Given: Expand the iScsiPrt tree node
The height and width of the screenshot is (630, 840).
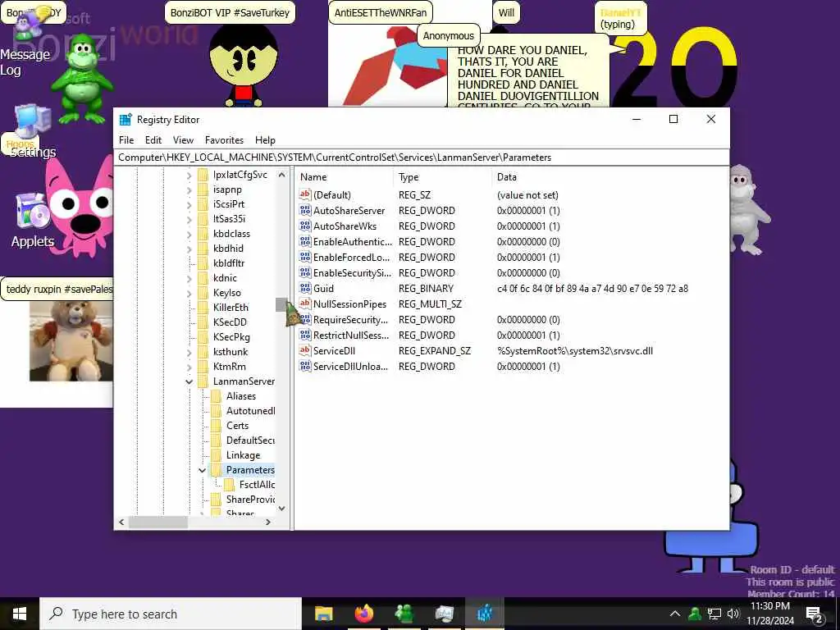Looking at the screenshot, I should 189,204.
